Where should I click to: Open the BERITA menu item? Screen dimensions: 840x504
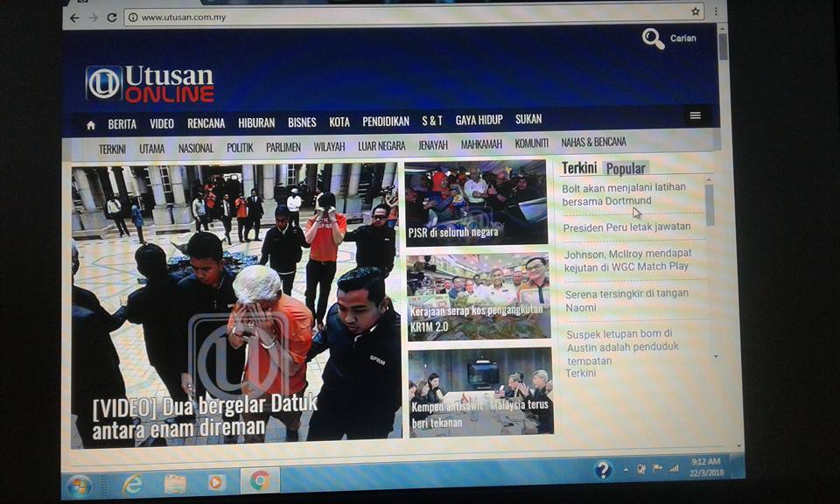122,123
